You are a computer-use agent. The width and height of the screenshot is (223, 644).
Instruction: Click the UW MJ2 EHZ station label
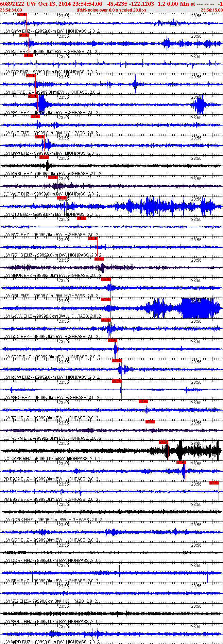pos(16,52)
